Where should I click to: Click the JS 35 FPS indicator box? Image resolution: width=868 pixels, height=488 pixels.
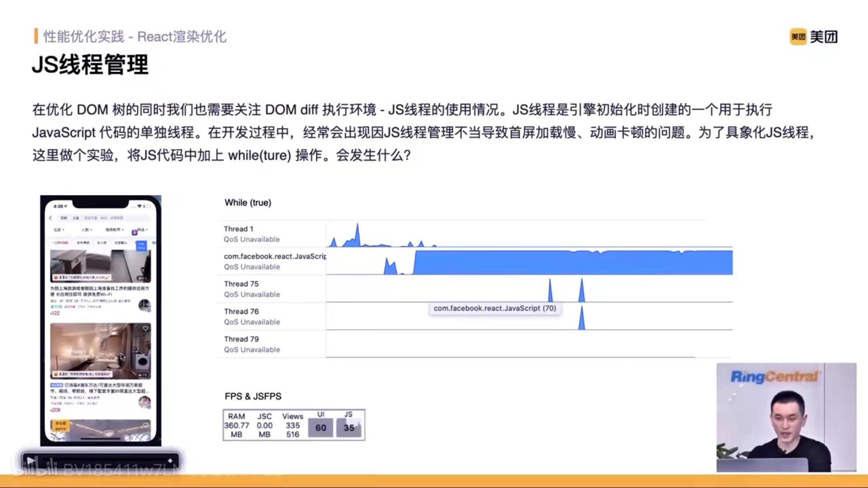click(x=349, y=427)
